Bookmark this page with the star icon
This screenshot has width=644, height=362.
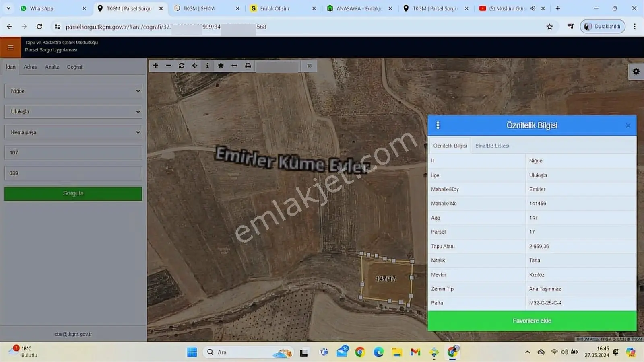549,27
